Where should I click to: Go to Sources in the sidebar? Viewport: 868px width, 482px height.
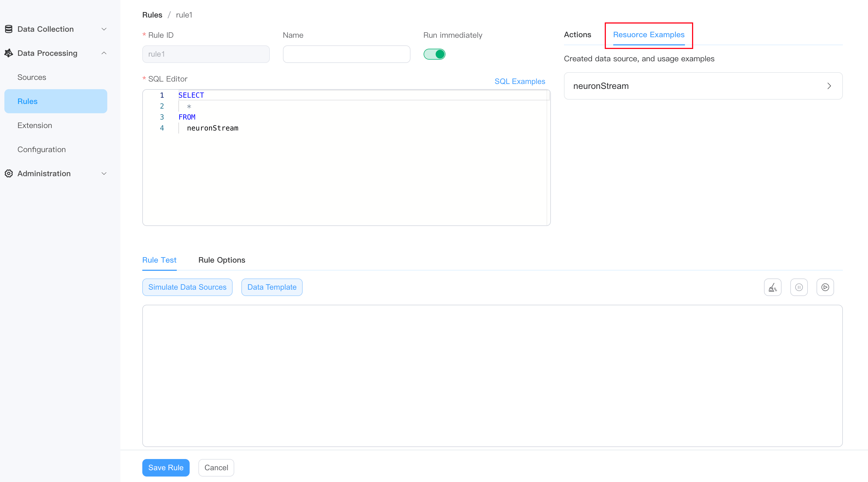click(x=32, y=77)
